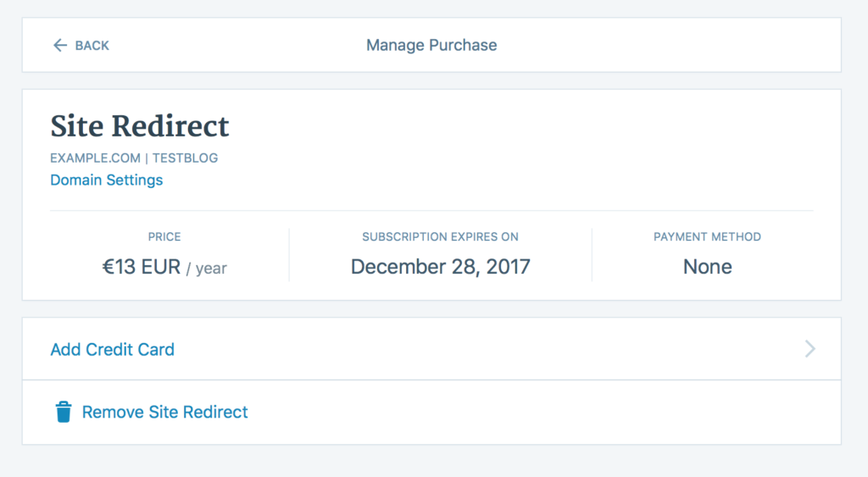Click the SUBSCRIPTION EXPIRES ON label

tap(440, 237)
